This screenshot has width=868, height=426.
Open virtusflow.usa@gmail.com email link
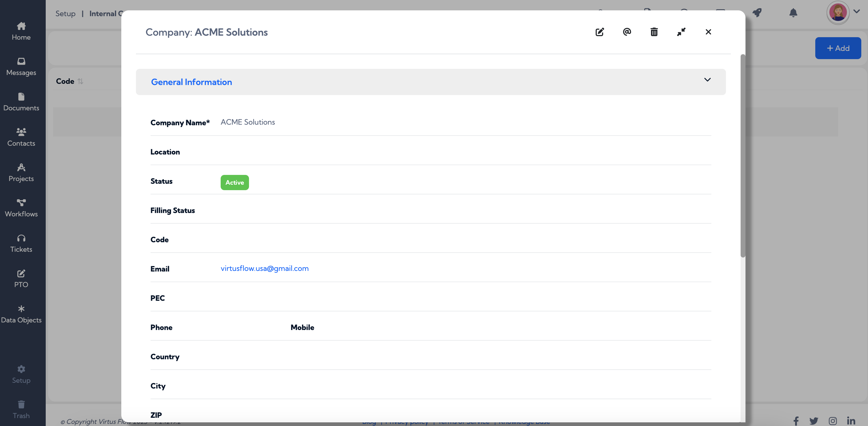(x=265, y=268)
